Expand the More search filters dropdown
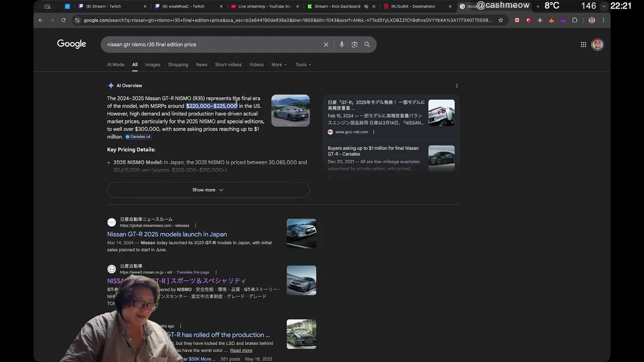644x362 pixels. [279, 64]
